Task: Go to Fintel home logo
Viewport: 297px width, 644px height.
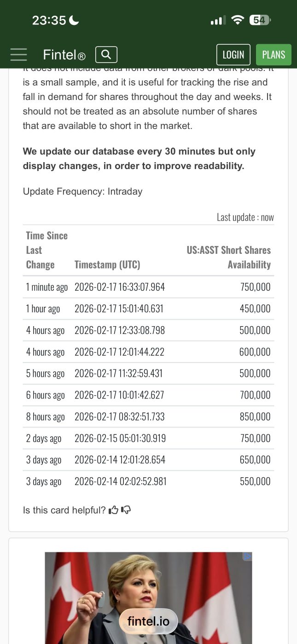Action: 64,55
